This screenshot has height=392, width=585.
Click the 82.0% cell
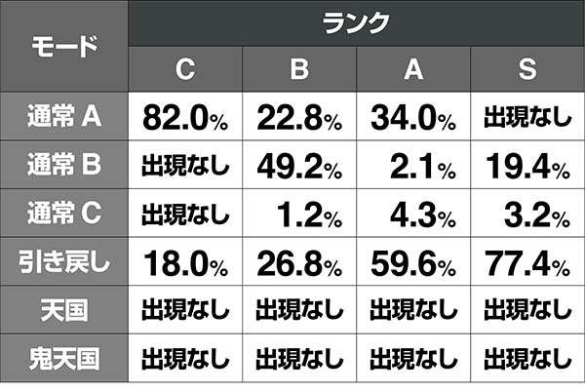185,119
